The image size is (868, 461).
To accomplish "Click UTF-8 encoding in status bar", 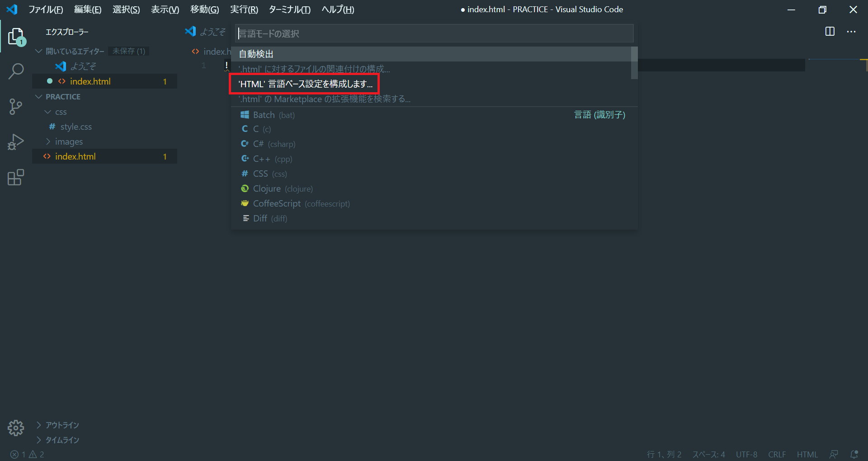I will [x=746, y=454].
